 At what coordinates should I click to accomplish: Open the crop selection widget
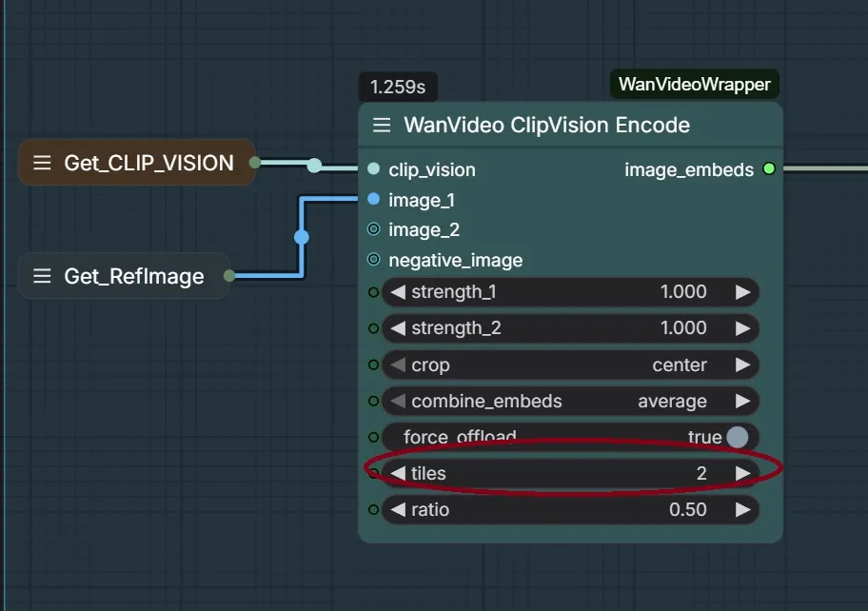[569, 365]
